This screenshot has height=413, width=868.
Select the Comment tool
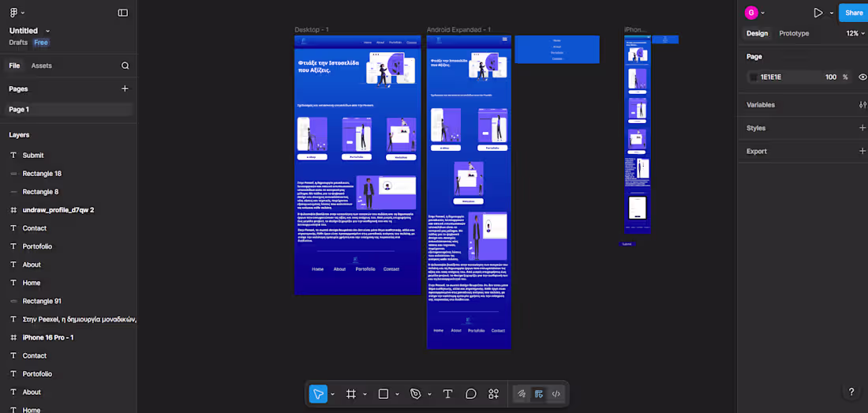click(x=471, y=394)
